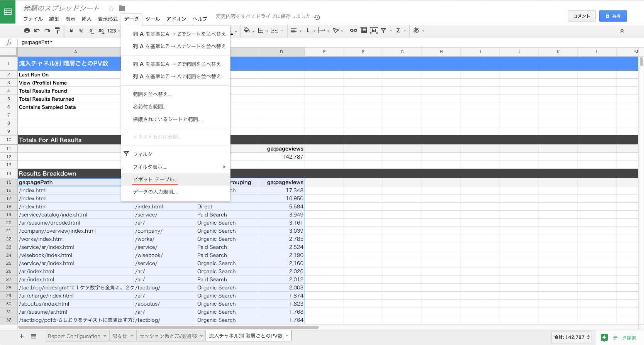Open the 挿入 menu

tap(86, 19)
